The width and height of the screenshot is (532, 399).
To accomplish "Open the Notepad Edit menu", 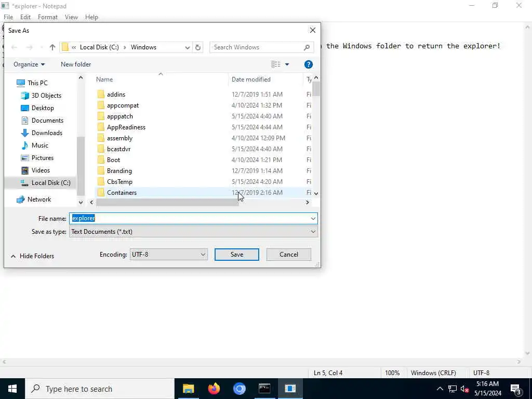I will pos(25,17).
